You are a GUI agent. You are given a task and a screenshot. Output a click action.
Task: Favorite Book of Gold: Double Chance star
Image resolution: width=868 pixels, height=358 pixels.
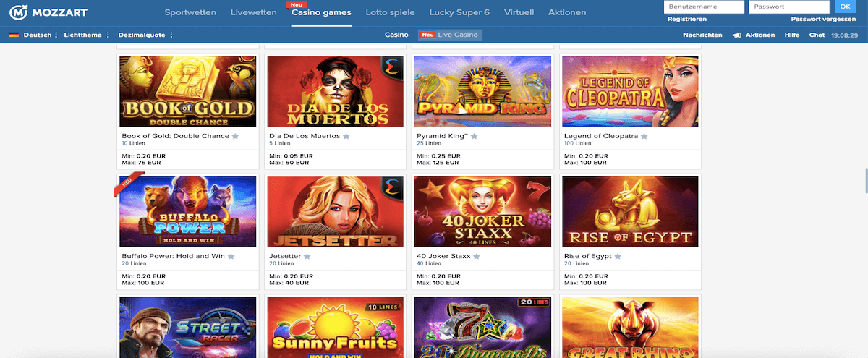click(x=235, y=136)
